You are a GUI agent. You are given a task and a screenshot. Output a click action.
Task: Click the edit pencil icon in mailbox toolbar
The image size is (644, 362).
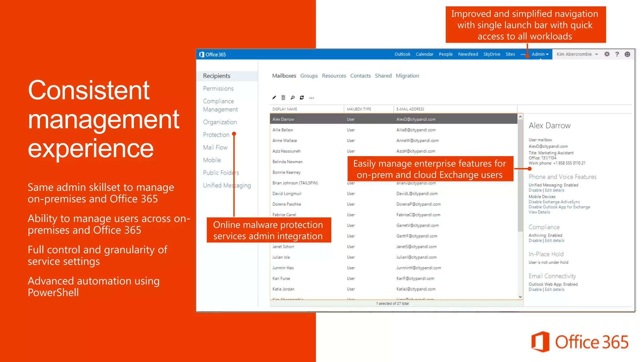click(274, 98)
